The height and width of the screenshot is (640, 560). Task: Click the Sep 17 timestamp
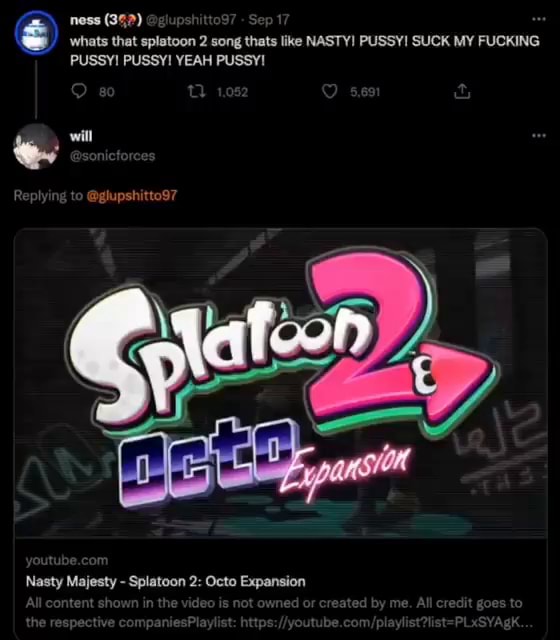pyautogui.click(x=269, y=20)
